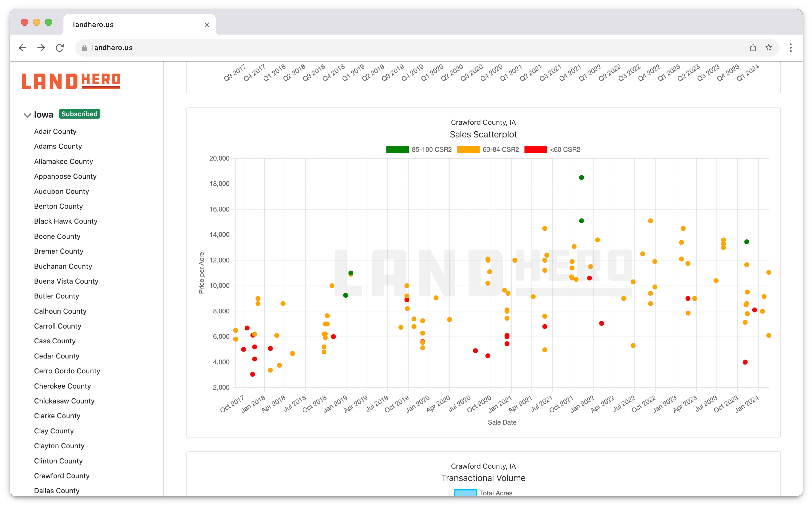
Task: Reload the landhero.us page
Action: [60, 48]
